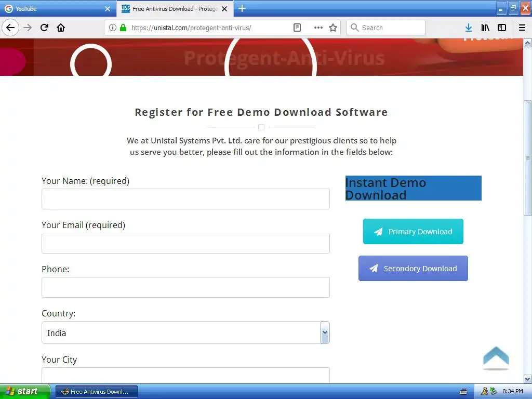
Task: Click the Primary Download button
Action: click(413, 231)
